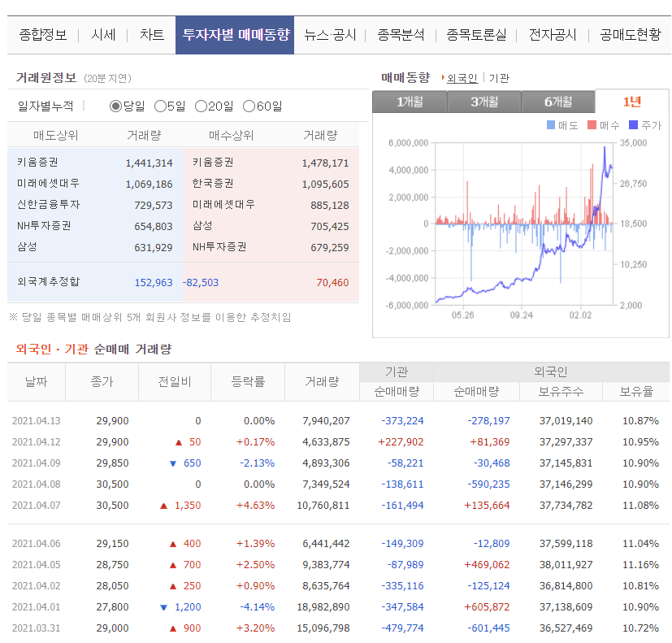
Task: Show the 6개월 chart period
Action: [x=558, y=102]
